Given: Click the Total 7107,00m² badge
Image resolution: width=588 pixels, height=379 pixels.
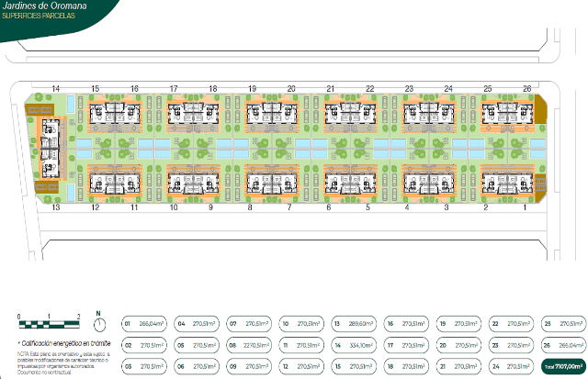Looking at the screenshot, I should click(561, 367).
